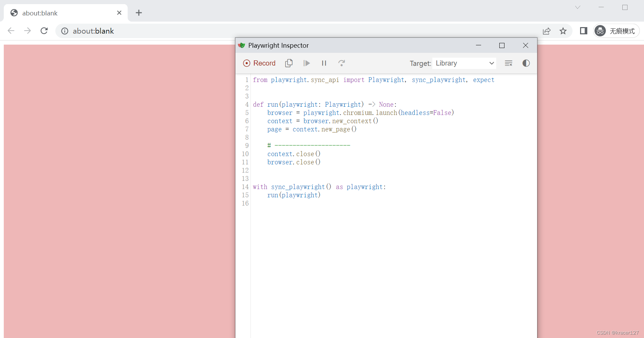644x338 pixels.
Task: Click the 'with sync_playwright() as playwright:' line
Action: click(319, 187)
